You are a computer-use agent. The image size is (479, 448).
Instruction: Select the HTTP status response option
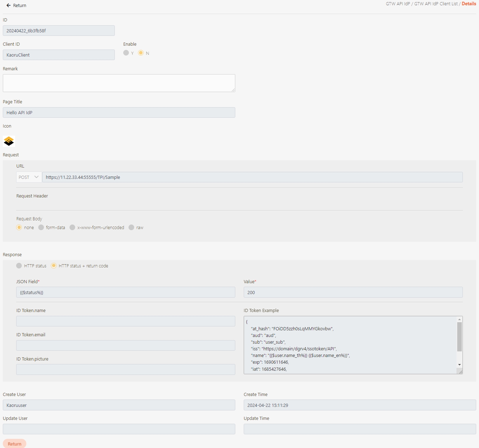(x=19, y=266)
